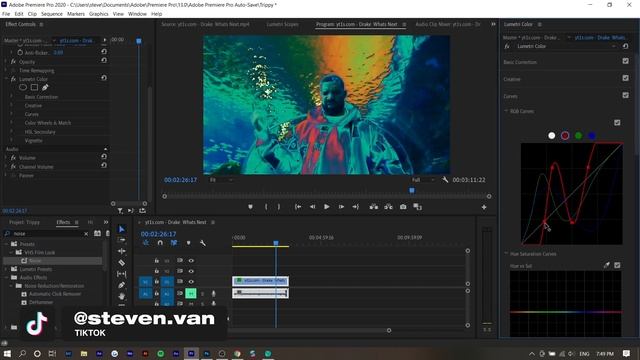Reset Lumetri Color effect in Effect Controls
The image size is (640, 360).
(x=104, y=78)
